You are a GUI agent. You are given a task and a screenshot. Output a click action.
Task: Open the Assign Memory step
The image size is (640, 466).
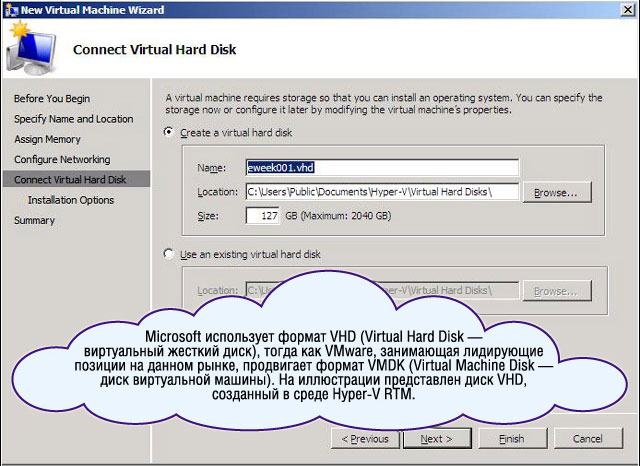tap(47, 139)
